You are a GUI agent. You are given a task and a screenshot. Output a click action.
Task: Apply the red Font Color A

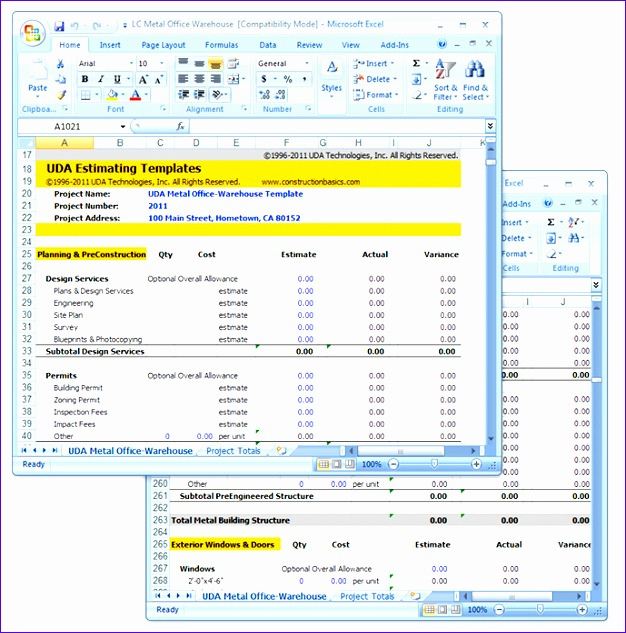click(136, 95)
